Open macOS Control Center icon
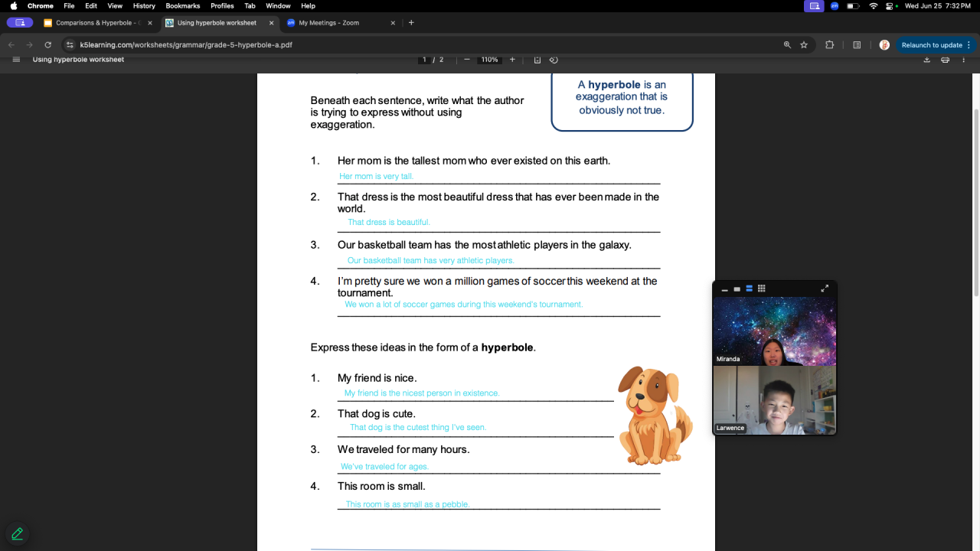This screenshot has height=551, width=980. 890,6
